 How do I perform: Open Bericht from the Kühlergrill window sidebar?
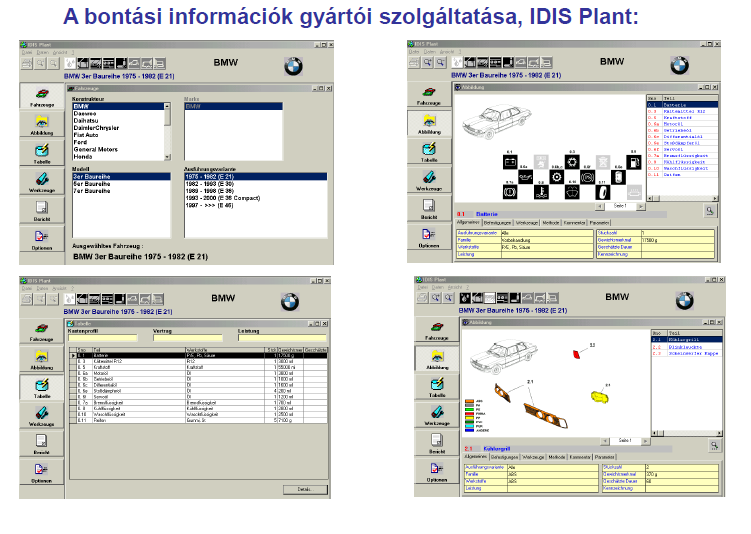point(437,443)
